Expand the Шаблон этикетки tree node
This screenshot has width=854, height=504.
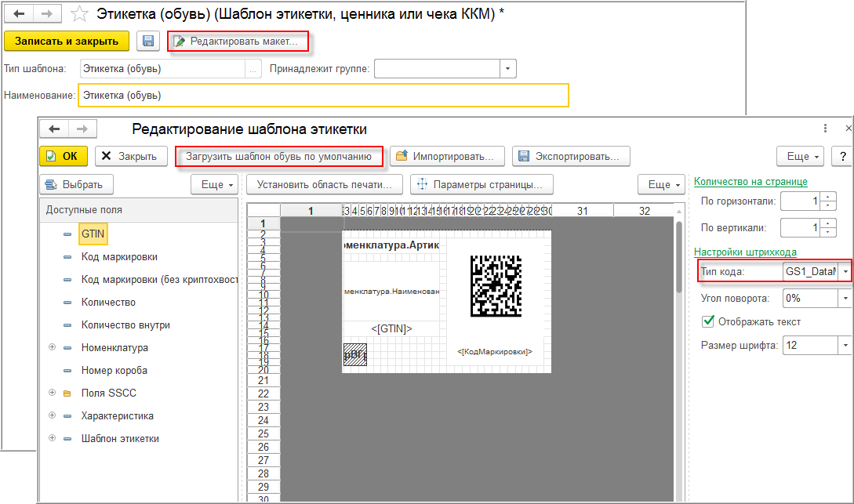tap(53, 438)
